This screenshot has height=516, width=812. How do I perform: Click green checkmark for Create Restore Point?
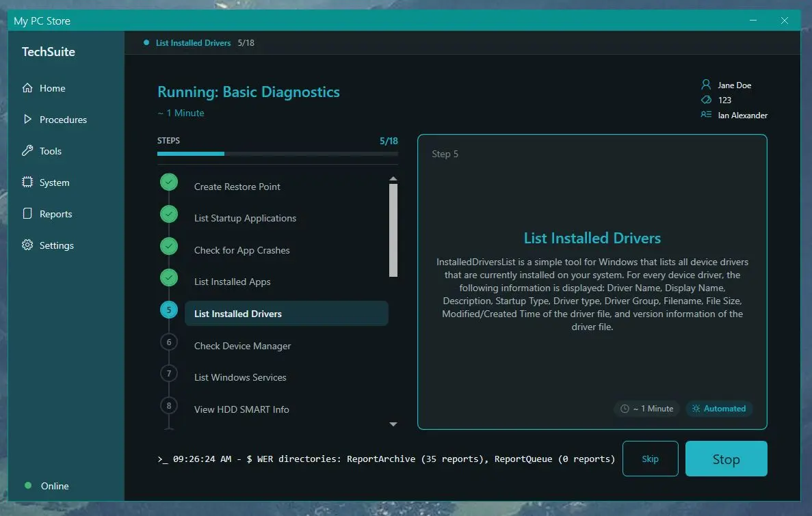coord(169,182)
